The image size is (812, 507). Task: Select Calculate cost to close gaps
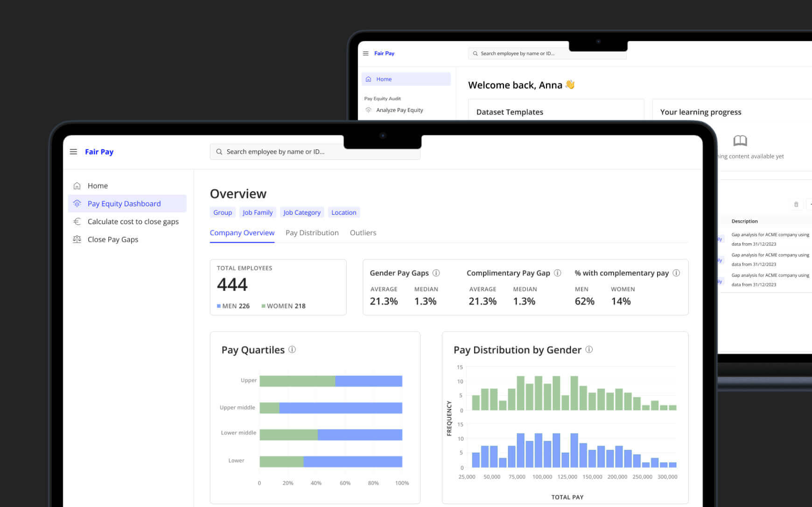pos(133,222)
